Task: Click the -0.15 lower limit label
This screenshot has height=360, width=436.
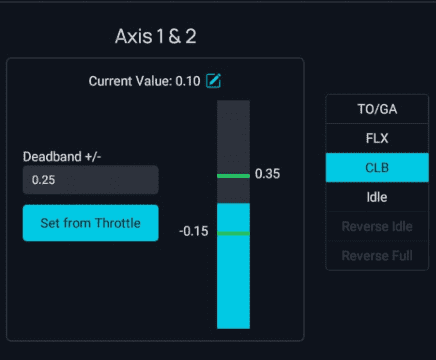Action: coord(194,231)
